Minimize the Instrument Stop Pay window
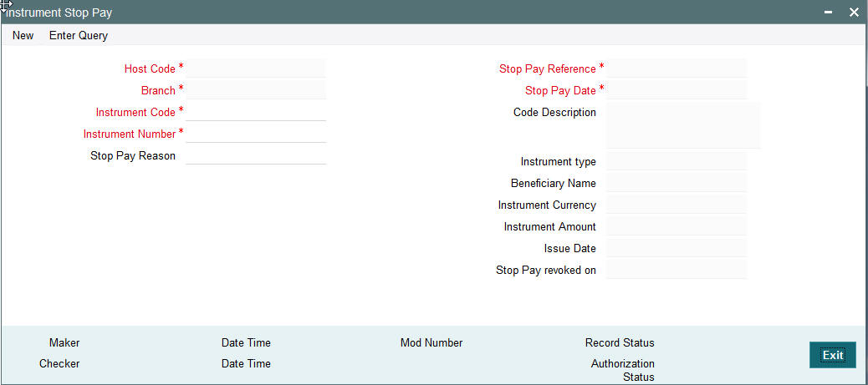The width and height of the screenshot is (868, 385). coord(828,13)
